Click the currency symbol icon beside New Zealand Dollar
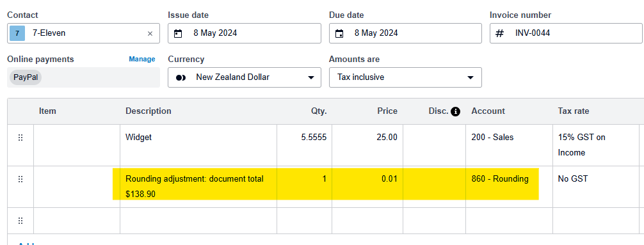Image resolution: width=644 pixels, height=245 pixels. (x=181, y=77)
